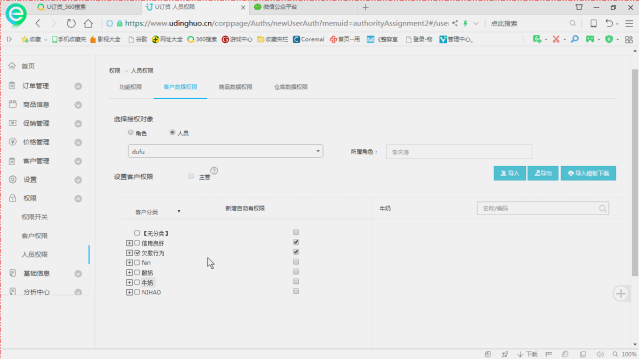
Task: Select the 角色 radio button
Action: click(131, 132)
